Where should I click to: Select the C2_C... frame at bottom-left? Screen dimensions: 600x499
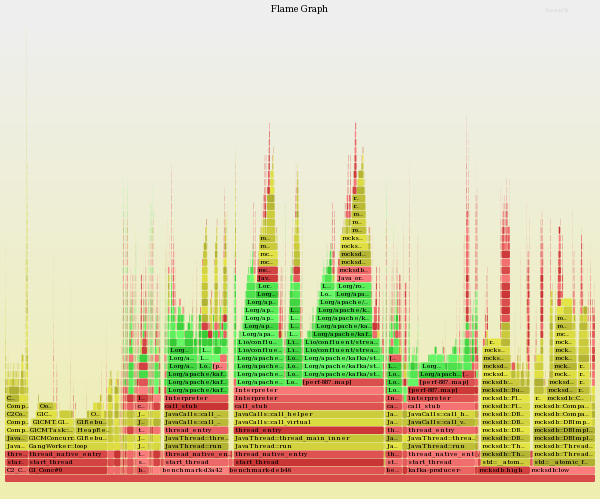pos(16,470)
